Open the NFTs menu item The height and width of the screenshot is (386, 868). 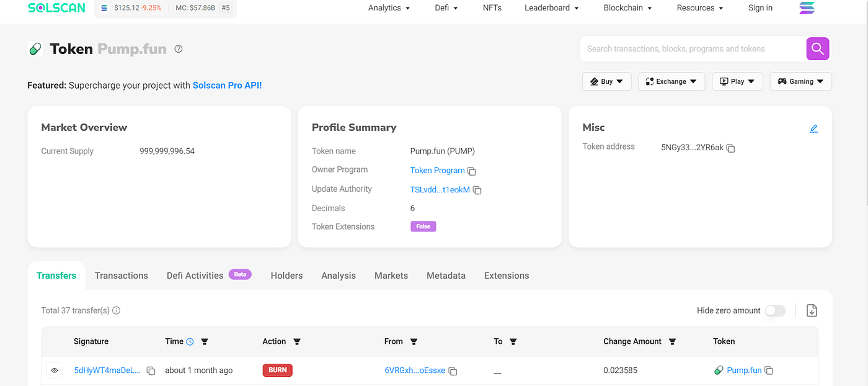(492, 8)
